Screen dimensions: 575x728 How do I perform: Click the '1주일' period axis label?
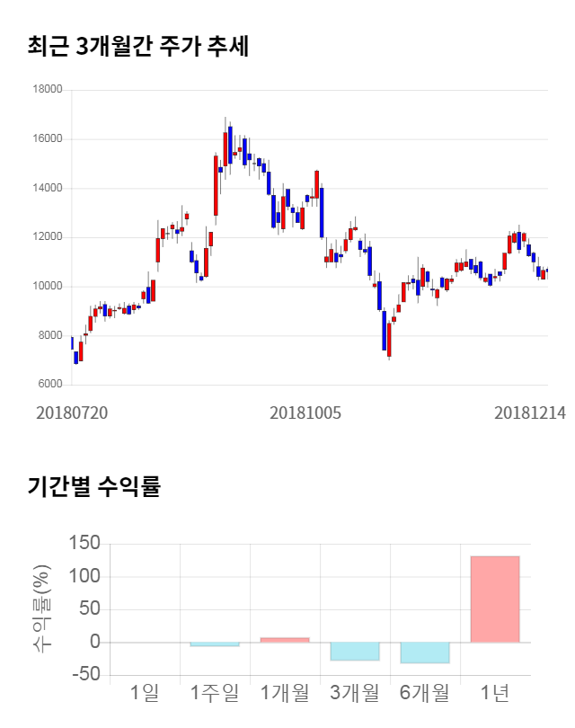pyautogui.click(x=215, y=693)
